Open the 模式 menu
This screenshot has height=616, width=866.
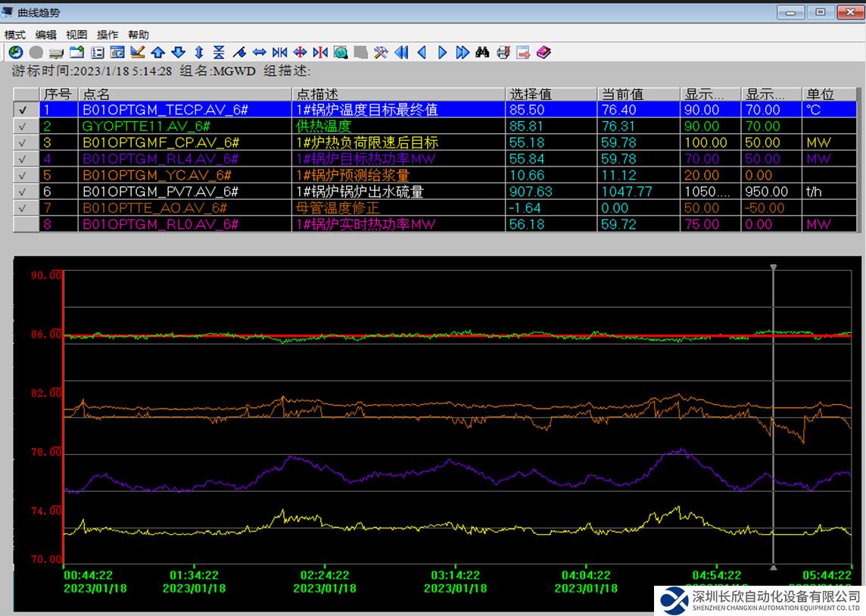click(14, 35)
